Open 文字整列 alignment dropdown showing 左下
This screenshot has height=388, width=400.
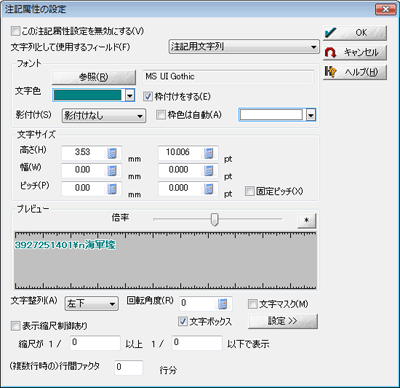click(x=91, y=303)
